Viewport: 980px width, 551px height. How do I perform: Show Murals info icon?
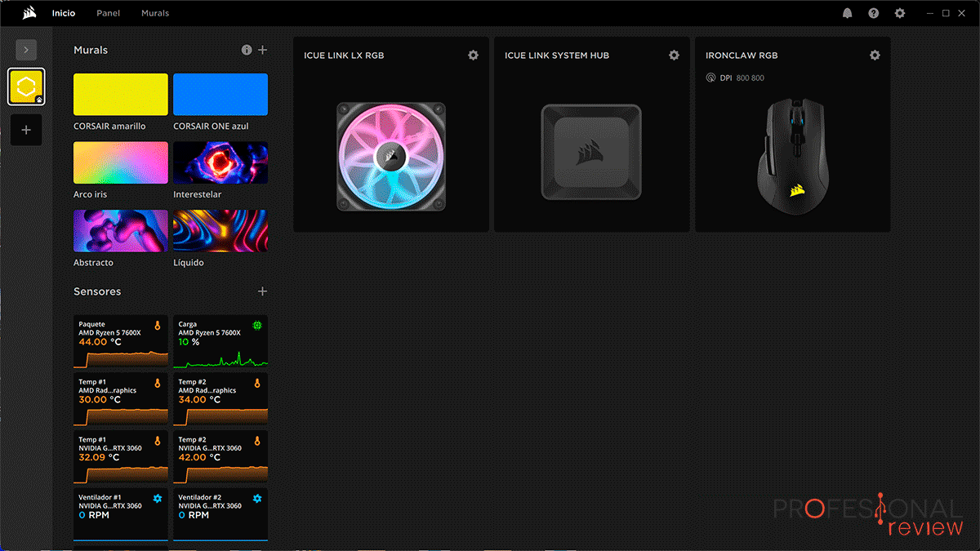tap(247, 50)
